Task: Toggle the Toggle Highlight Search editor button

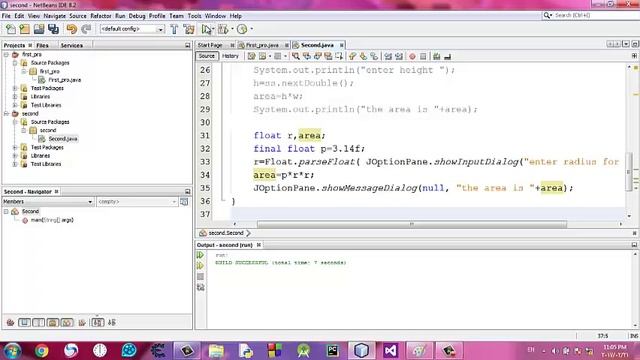Action: click(x=328, y=56)
